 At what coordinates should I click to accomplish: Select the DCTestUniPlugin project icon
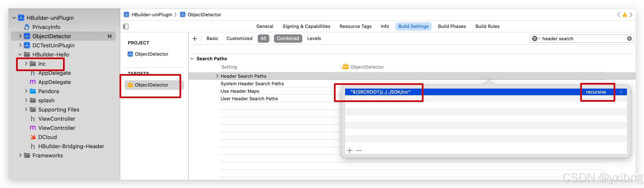[27, 45]
